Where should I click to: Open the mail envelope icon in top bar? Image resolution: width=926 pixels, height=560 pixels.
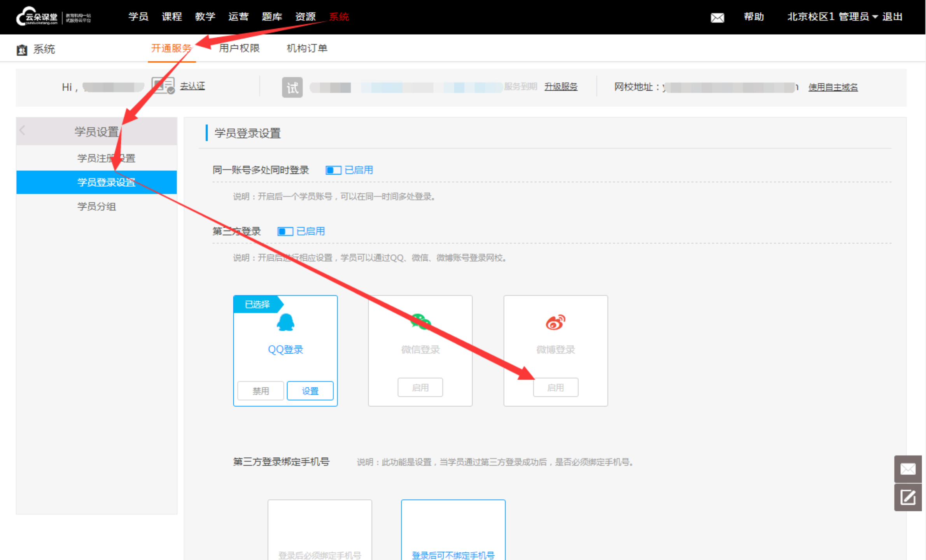point(717,17)
